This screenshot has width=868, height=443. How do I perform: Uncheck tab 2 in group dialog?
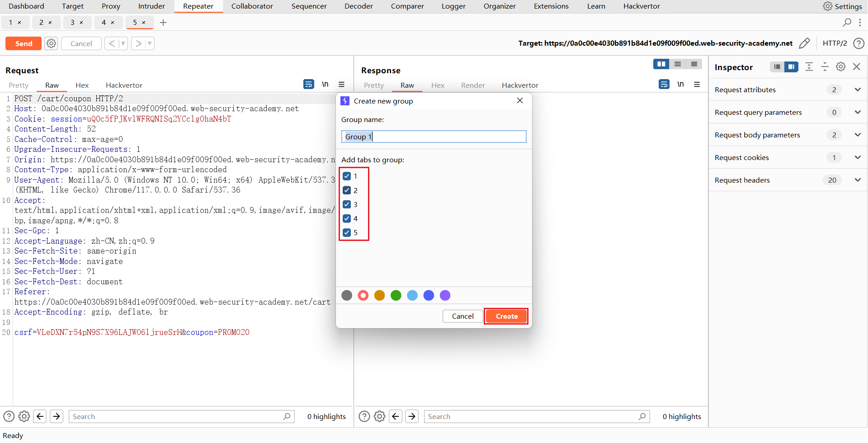pos(347,190)
